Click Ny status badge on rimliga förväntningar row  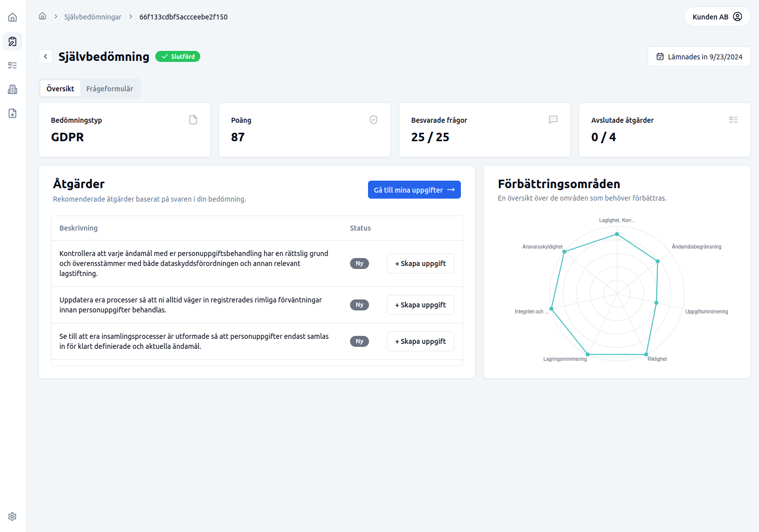pyautogui.click(x=360, y=305)
